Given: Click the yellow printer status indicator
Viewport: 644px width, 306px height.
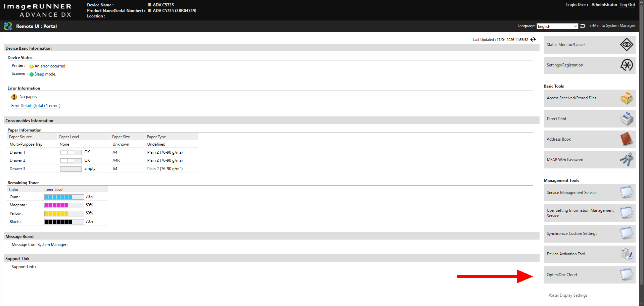Looking at the screenshot, I should (32, 66).
